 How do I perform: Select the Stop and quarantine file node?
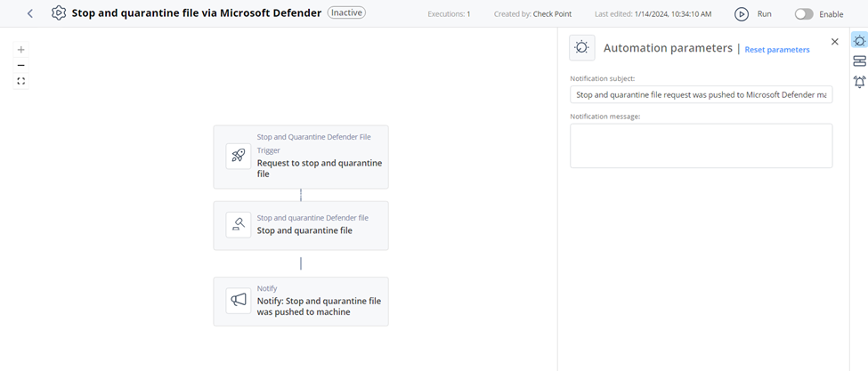(x=301, y=226)
